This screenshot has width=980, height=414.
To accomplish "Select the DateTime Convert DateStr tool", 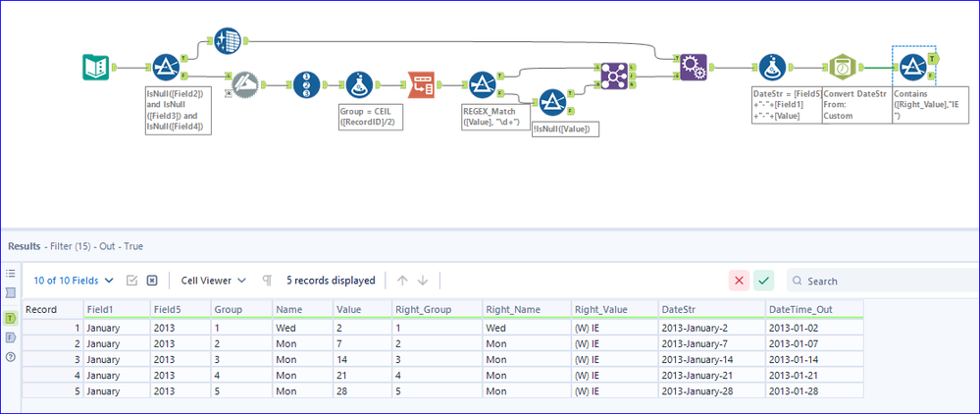I will pyautogui.click(x=843, y=67).
